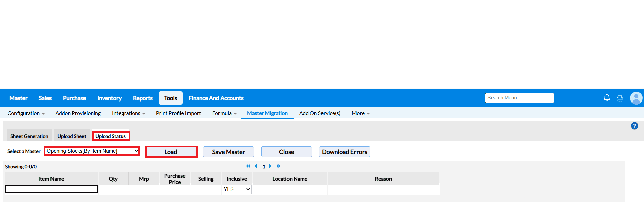
Task: Select the Tools menu tab
Action: (171, 98)
